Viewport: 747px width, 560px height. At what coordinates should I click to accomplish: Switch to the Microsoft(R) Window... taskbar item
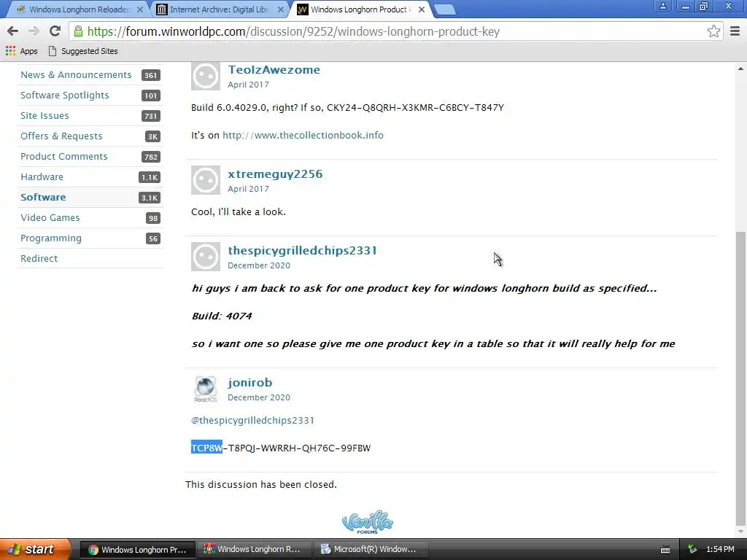tap(370, 550)
